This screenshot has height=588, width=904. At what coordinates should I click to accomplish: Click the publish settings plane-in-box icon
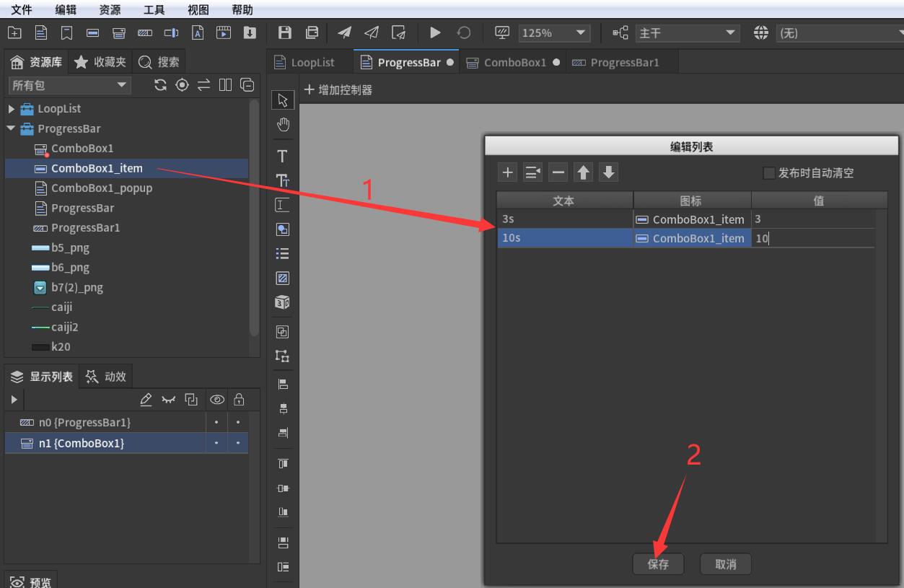pos(398,32)
